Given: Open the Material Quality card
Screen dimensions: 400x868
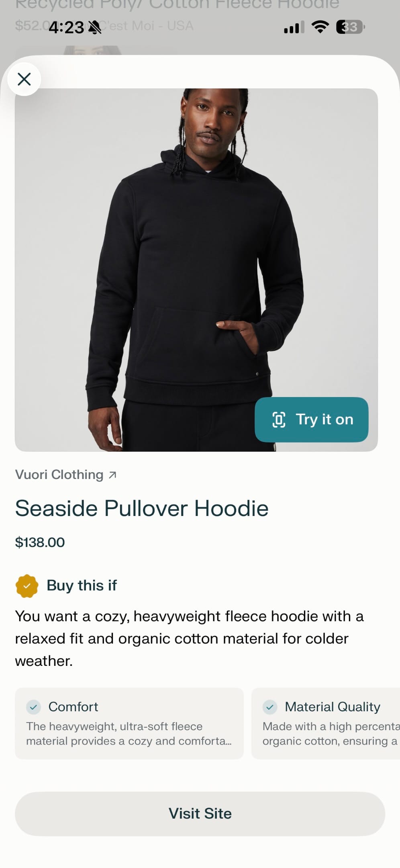Looking at the screenshot, I should [x=326, y=723].
